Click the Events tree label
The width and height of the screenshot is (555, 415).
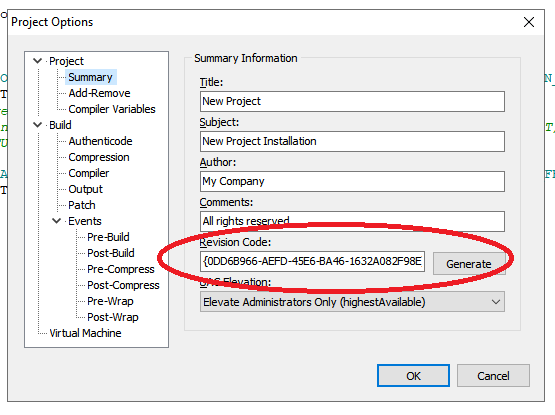[x=85, y=221]
